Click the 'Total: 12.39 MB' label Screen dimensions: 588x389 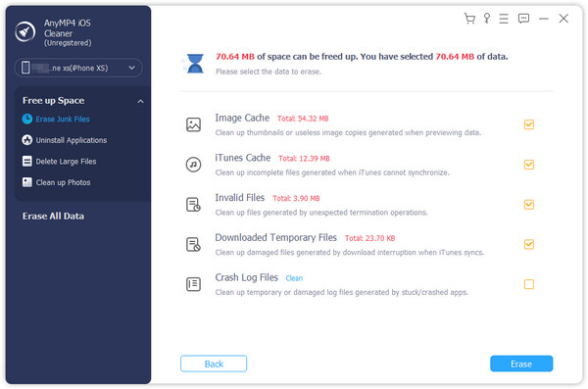tap(304, 159)
